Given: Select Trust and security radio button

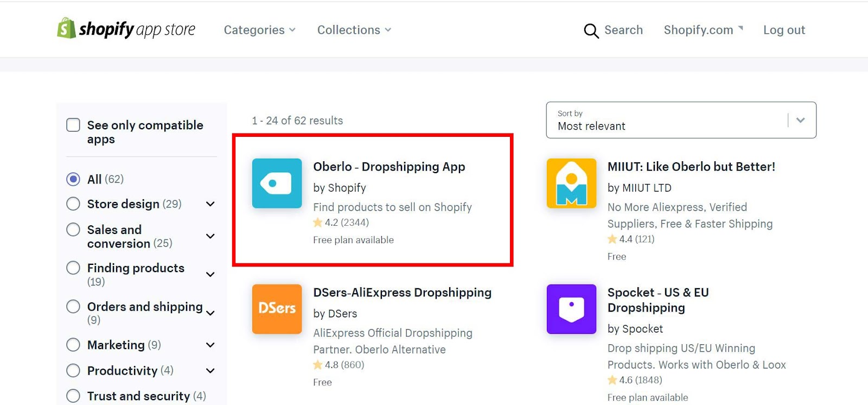Looking at the screenshot, I should coord(73,396).
